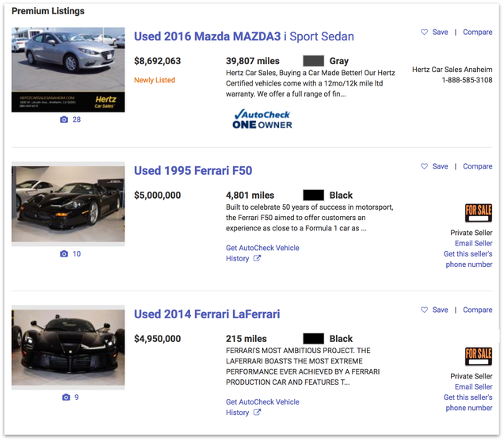Screen dimensions: 504x441
Task: Click the gray color swatch on the Mazda listing
Action: tap(313, 61)
